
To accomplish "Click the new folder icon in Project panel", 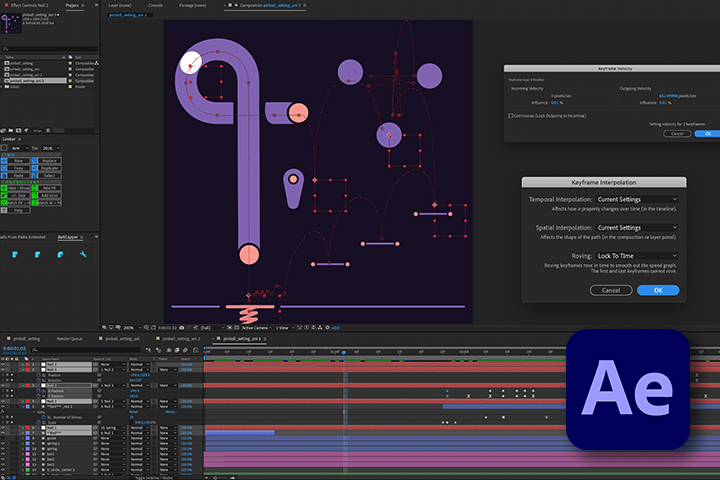I will pyautogui.click(x=11, y=130).
